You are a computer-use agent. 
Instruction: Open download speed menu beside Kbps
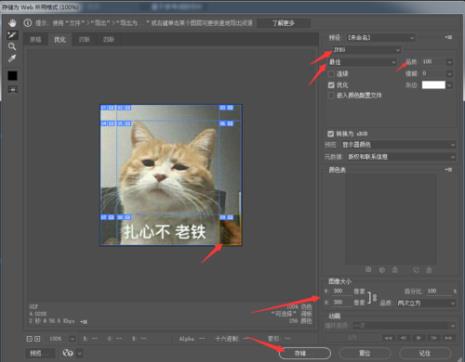click(x=84, y=322)
